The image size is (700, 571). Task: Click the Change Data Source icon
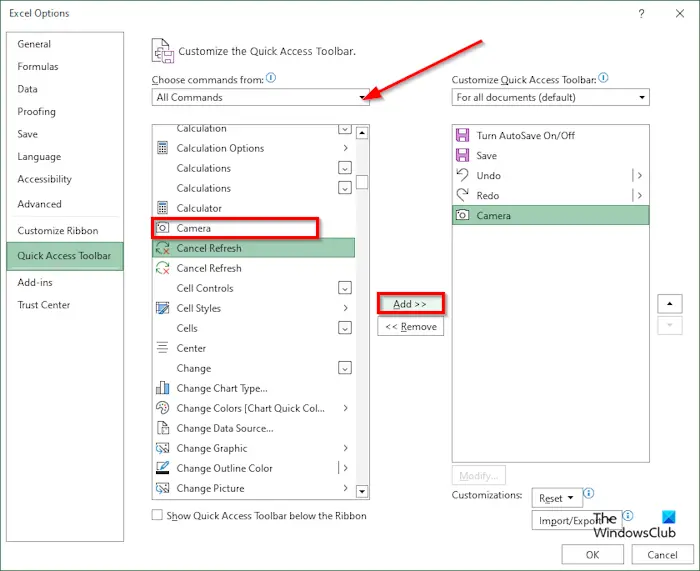click(x=162, y=428)
